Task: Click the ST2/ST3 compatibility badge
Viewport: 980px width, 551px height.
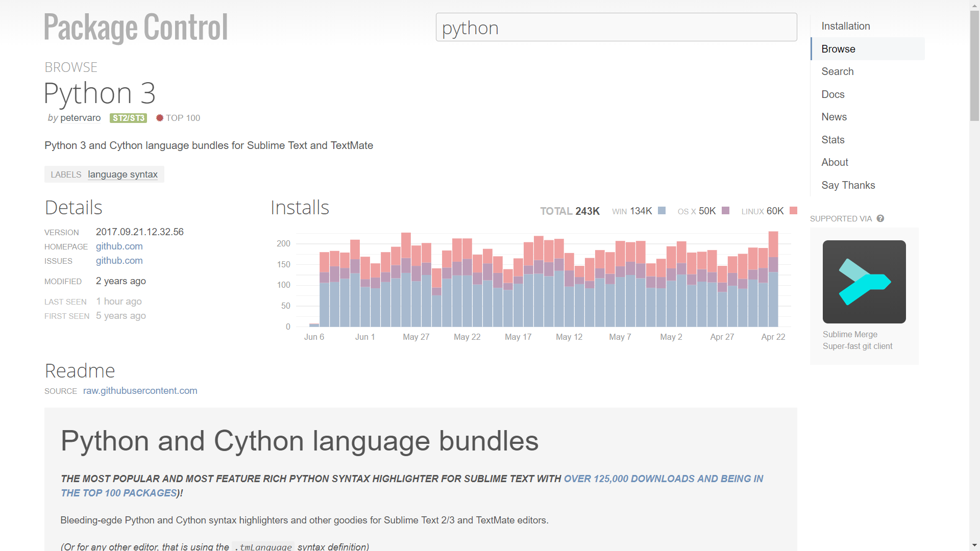Action: tap(128, 118)
